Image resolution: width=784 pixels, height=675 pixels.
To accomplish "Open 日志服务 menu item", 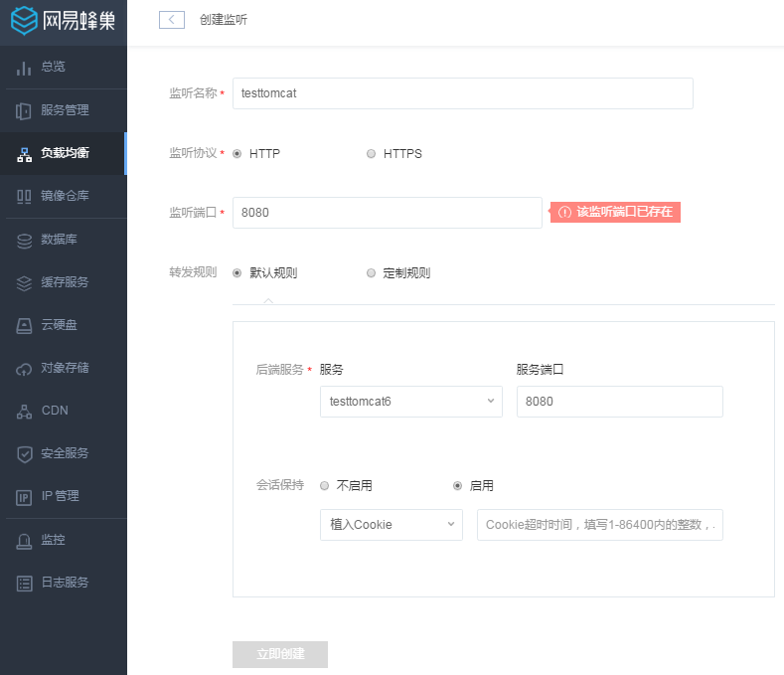I will click(64, 583).
